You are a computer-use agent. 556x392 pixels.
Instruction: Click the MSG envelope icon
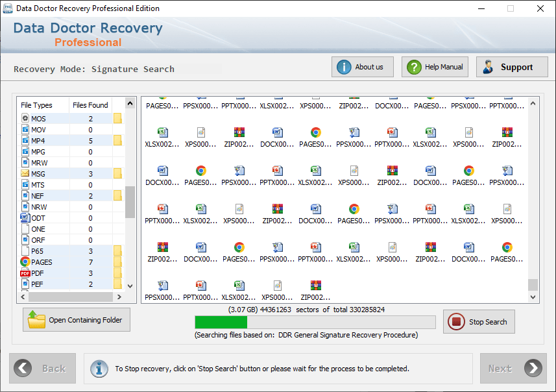[25, 173]
